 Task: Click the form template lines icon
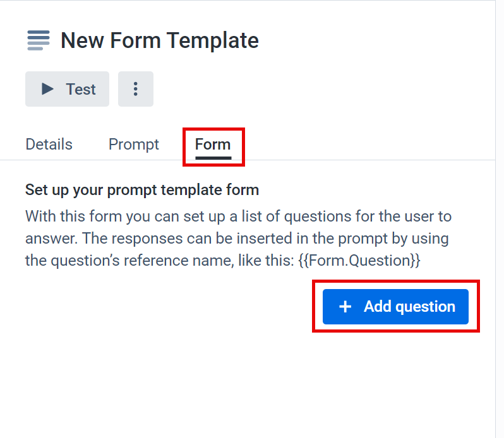(39, 40)
